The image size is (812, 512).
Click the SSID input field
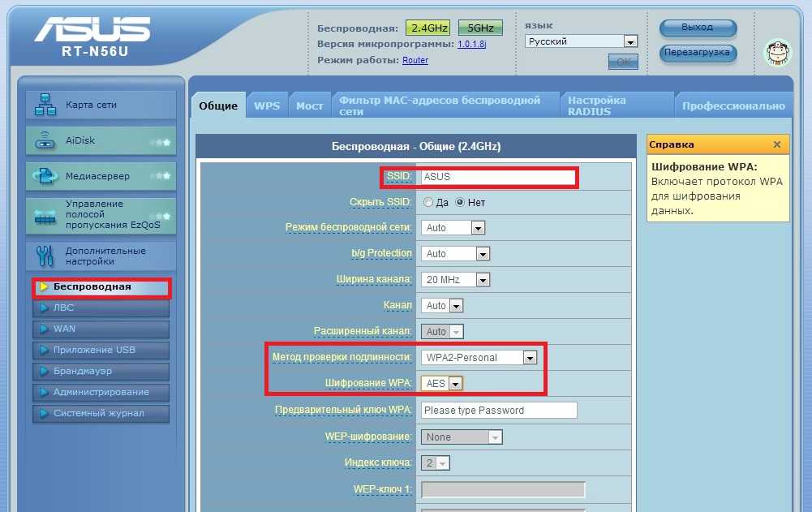497,177
